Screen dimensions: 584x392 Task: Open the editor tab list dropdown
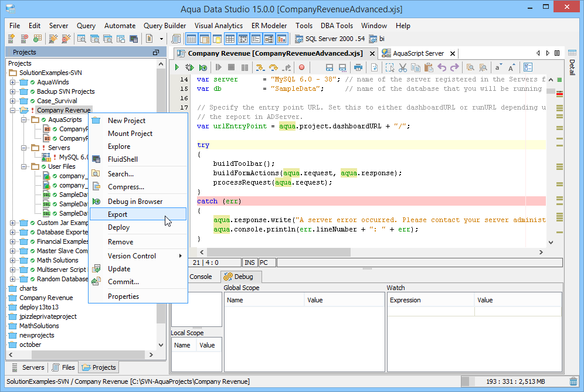[557, 53]
